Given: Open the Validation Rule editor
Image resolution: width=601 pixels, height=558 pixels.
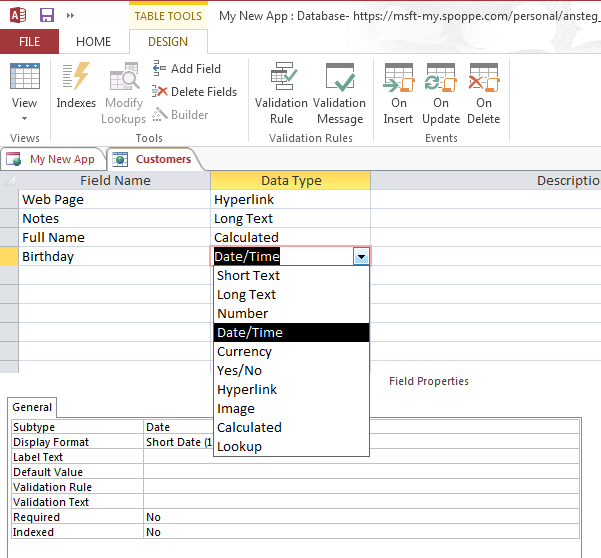Looking at the screenshot, I should [281, 90].
